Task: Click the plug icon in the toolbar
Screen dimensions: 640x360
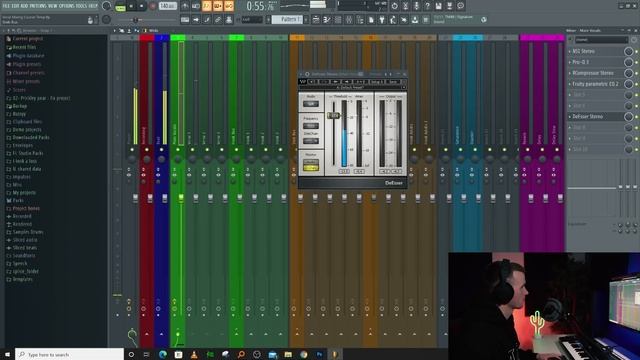Action: click(x=382, y=20)
